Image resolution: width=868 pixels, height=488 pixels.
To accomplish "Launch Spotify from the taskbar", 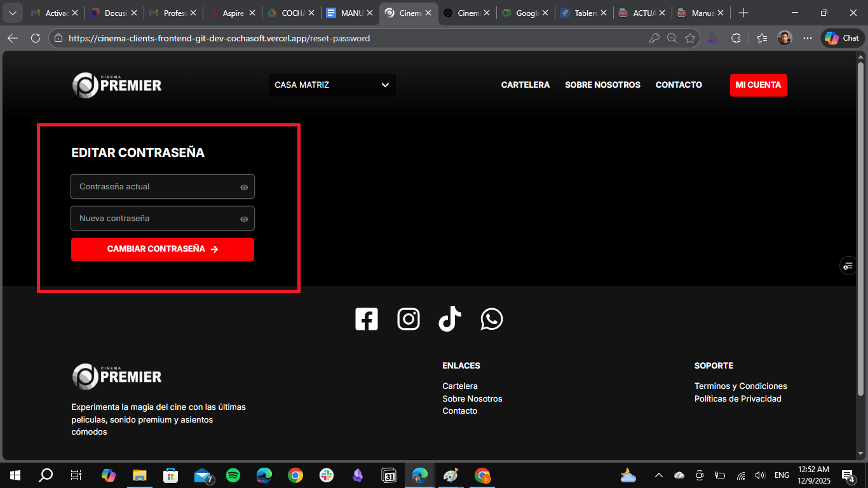I will click(x=233, y=475).
